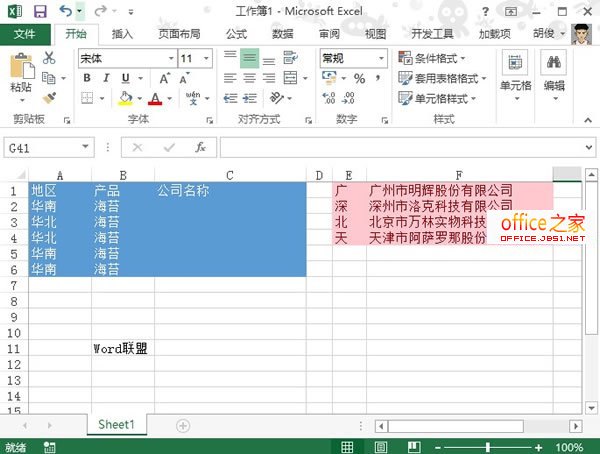Apply percent style to cells
The image size is (600, 454).
pos(359,78)
